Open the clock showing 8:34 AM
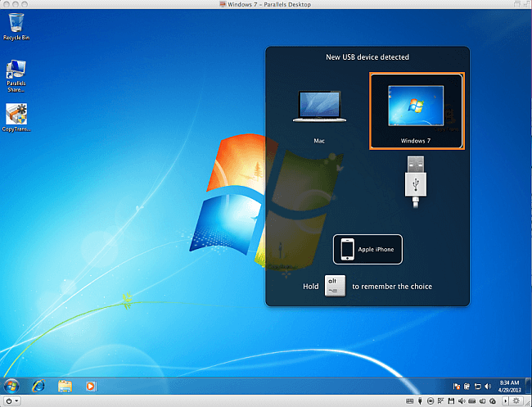This screenshot has width=532, height=407. point(509,387)
